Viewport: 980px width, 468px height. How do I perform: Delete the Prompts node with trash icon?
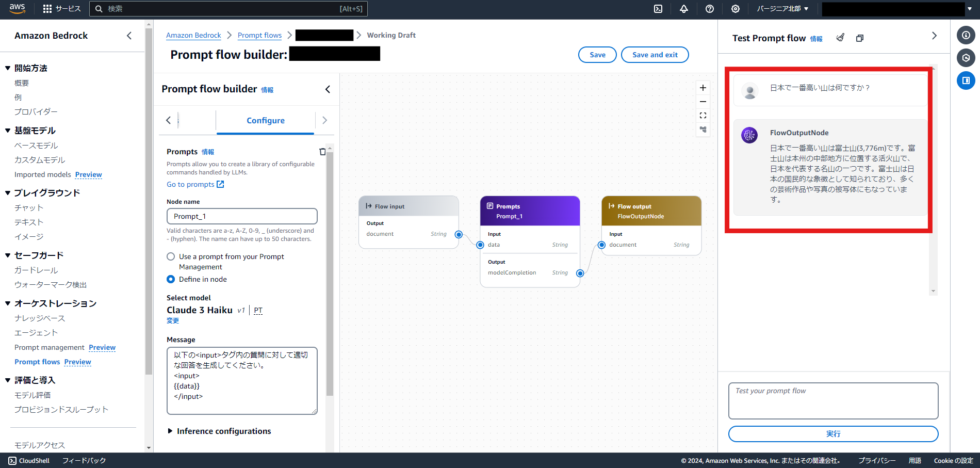click(322, 152)
